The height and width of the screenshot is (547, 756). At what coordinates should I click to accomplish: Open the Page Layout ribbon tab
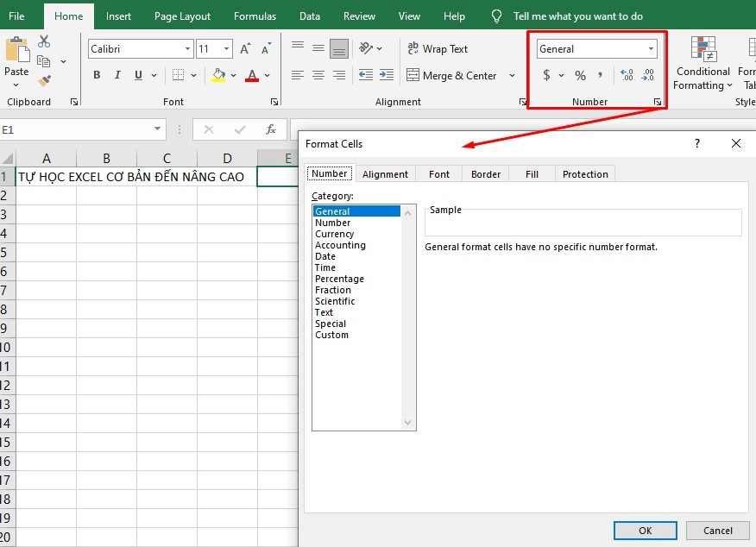pos(182,16)
